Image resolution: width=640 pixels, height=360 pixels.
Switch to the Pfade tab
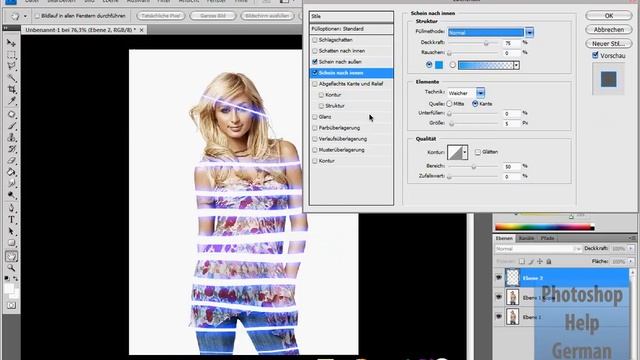547,238
